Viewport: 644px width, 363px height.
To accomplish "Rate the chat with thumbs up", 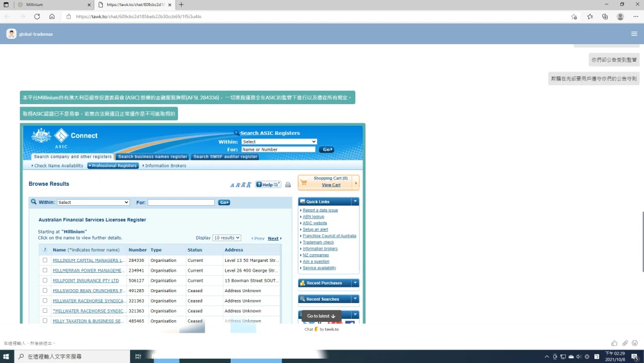I will click(x=614, y=343).
